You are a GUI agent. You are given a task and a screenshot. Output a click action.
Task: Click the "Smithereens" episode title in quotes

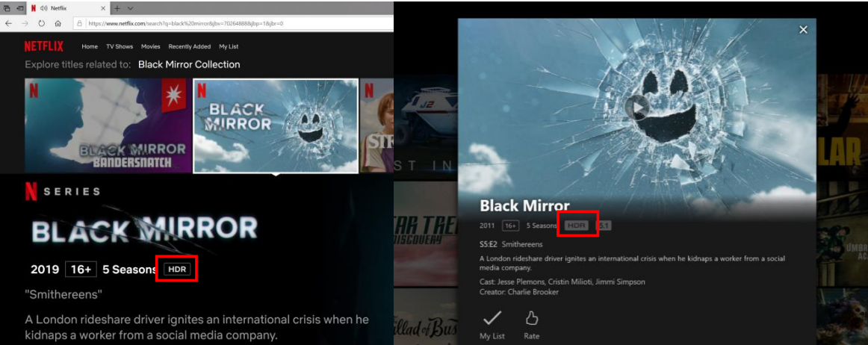click(63, 295)
